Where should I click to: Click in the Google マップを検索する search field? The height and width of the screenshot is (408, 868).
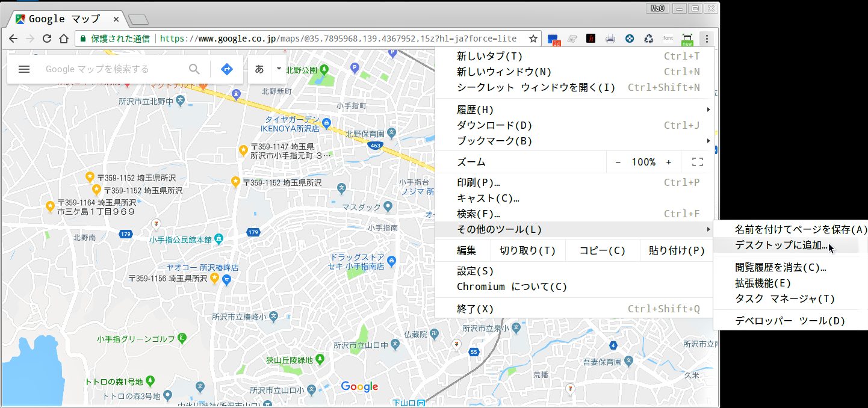coord(114,69)
